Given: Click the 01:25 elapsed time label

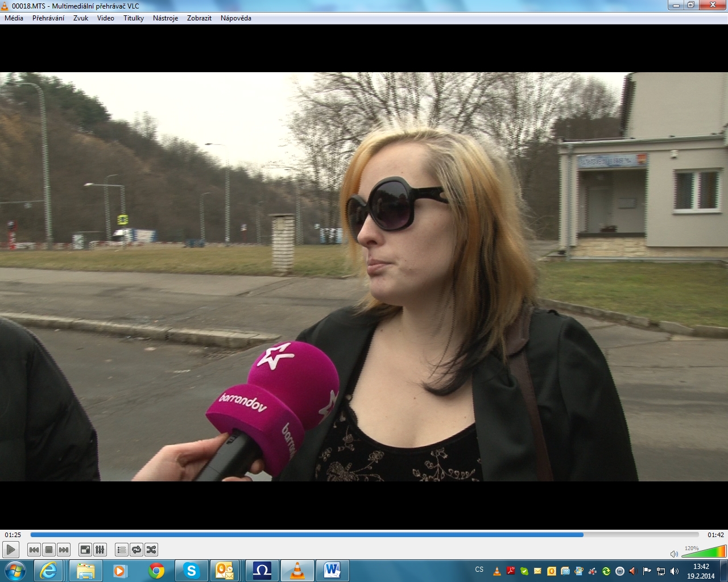Looking at the screenshot, I should pyautogui.click(x=13, y=535).
